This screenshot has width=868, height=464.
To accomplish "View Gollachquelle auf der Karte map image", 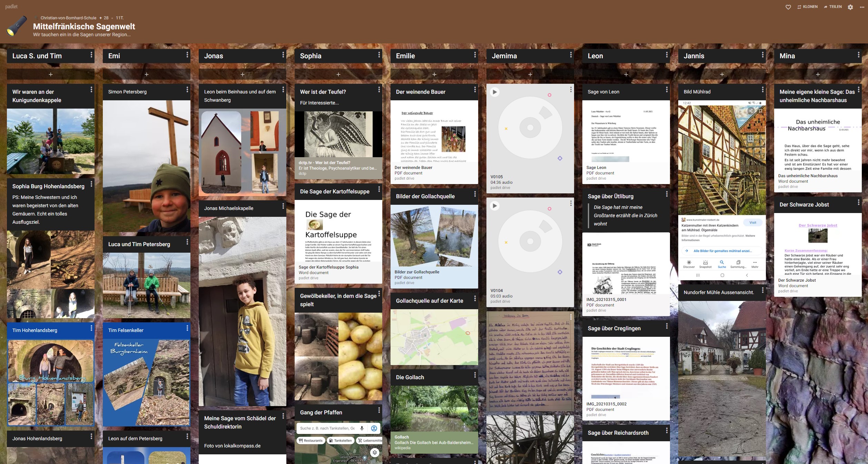I will pyautogui.click(x=434, y=337).
